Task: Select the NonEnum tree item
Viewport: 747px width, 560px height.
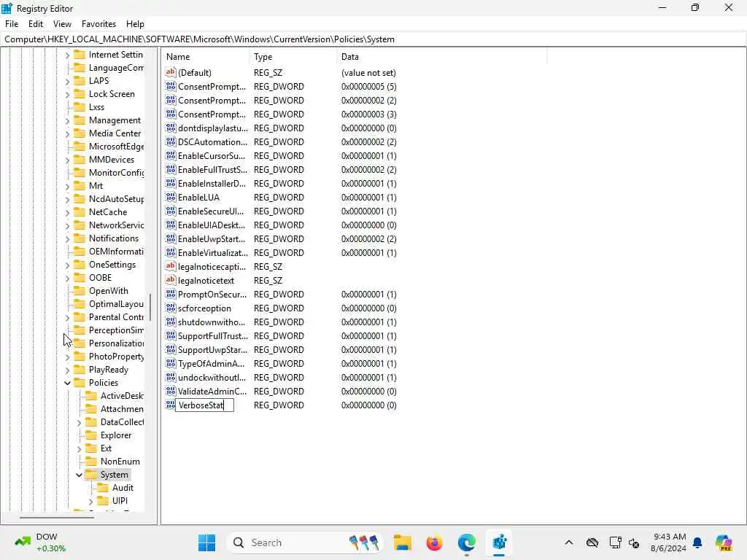Action: coord(120,462)
